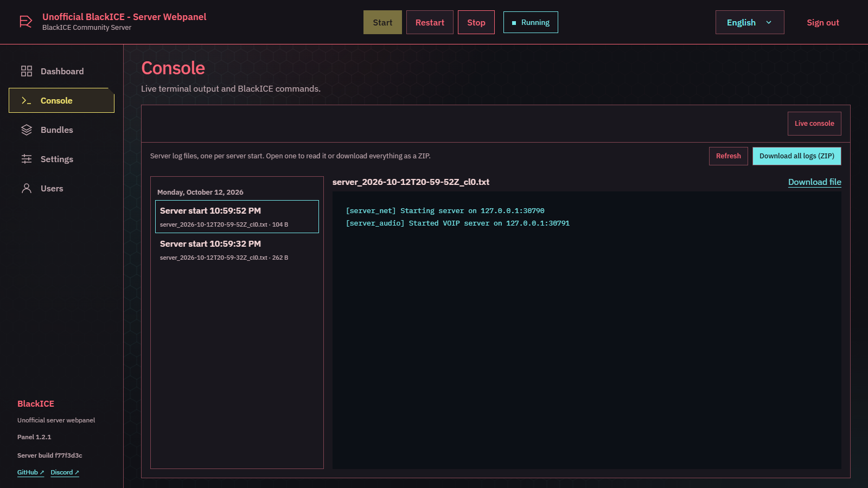The width and height of the screenshot is (868, 488).
Task: Click the 'Server build f77f3d3c' text
Action: tap(50, 455)
